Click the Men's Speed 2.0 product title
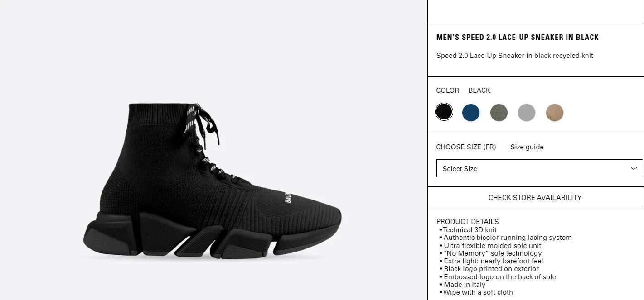Screen dimensions: 644x300 (518, 38)
